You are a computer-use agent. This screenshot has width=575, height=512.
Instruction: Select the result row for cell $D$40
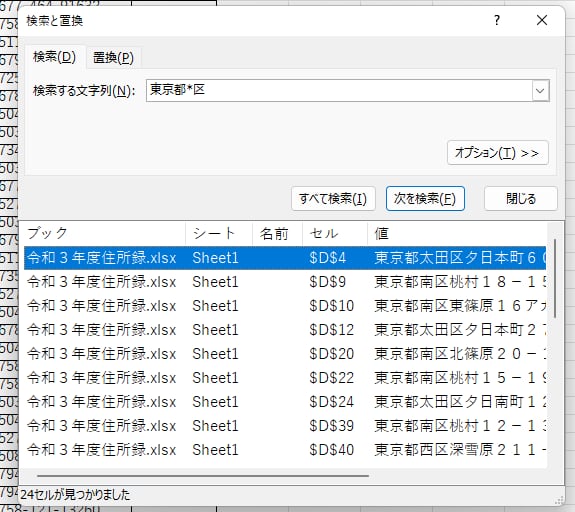pyautogui.click(x=285, y=450)
